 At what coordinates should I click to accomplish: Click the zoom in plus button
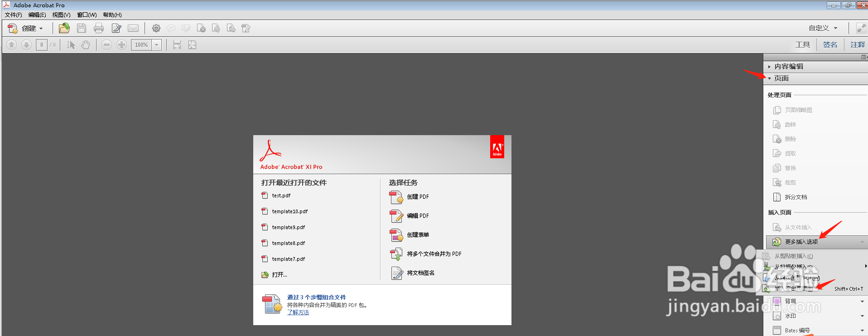(121, 44)
